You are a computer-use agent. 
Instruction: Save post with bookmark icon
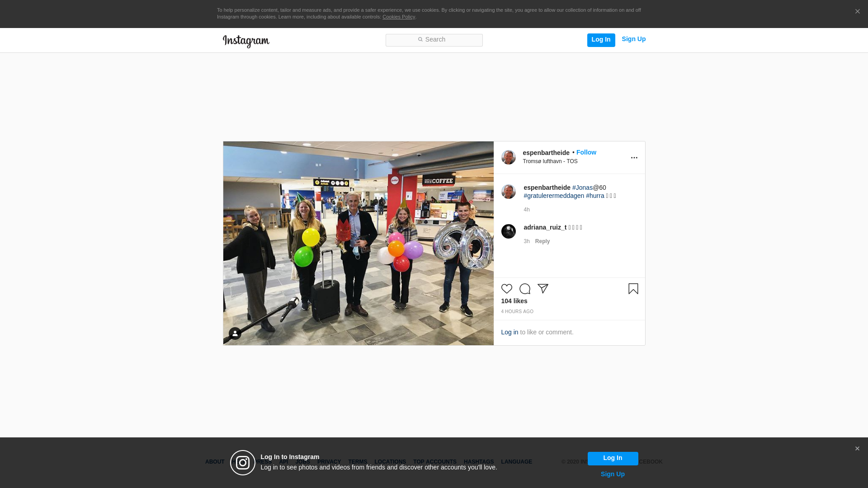[x=633, y=289]
